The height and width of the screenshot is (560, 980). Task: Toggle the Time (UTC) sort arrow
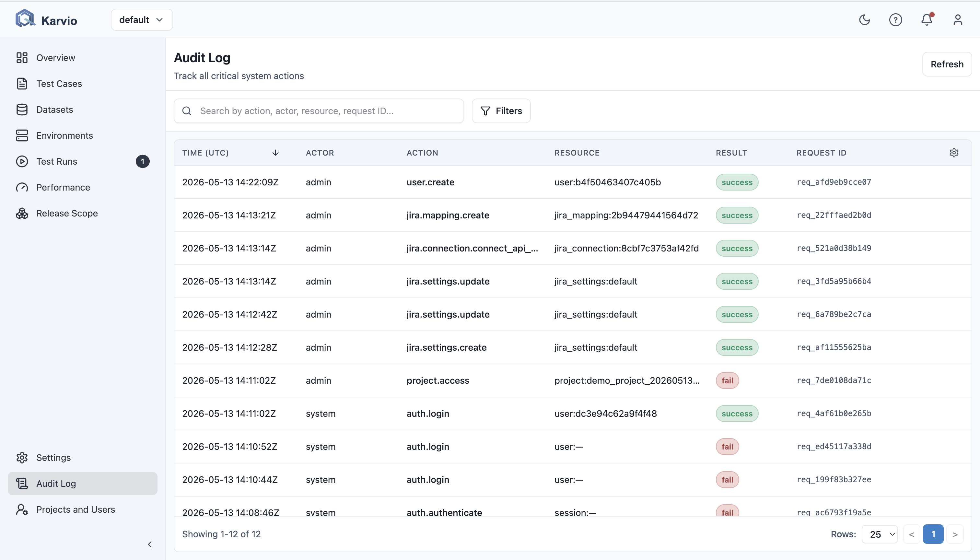coord(275,153)
